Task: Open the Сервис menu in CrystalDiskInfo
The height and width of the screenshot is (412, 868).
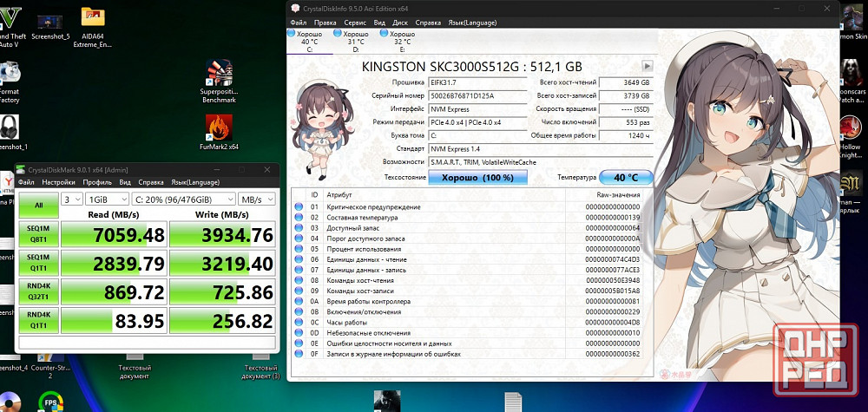Action: tap(354, 21)
